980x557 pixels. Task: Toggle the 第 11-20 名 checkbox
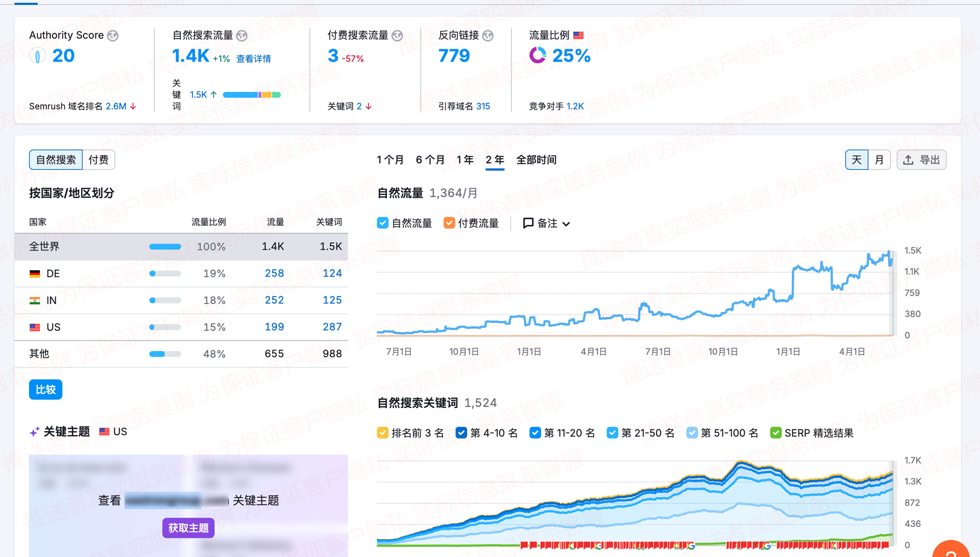535,433
